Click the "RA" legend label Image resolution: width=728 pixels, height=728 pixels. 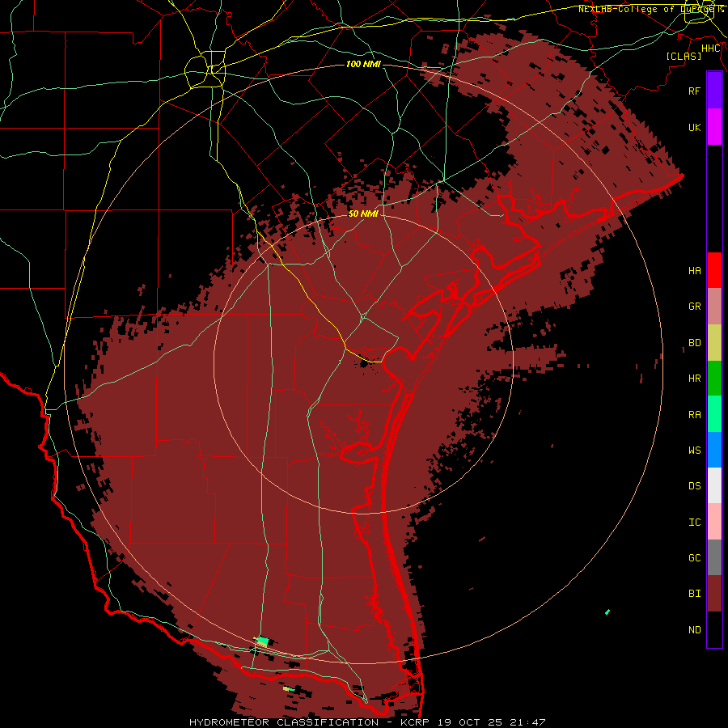pyautogui.click(x=694, y=415)
